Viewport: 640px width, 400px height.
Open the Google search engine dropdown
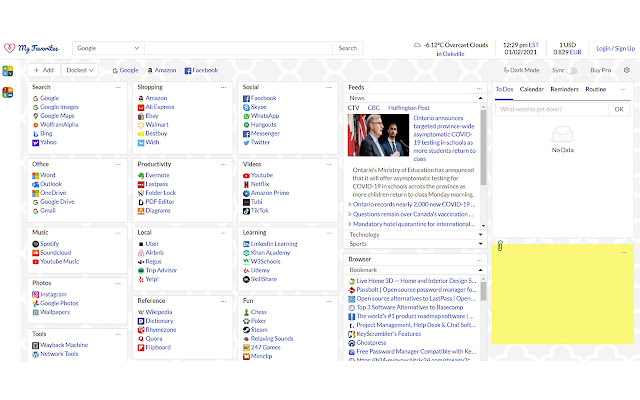108,48
